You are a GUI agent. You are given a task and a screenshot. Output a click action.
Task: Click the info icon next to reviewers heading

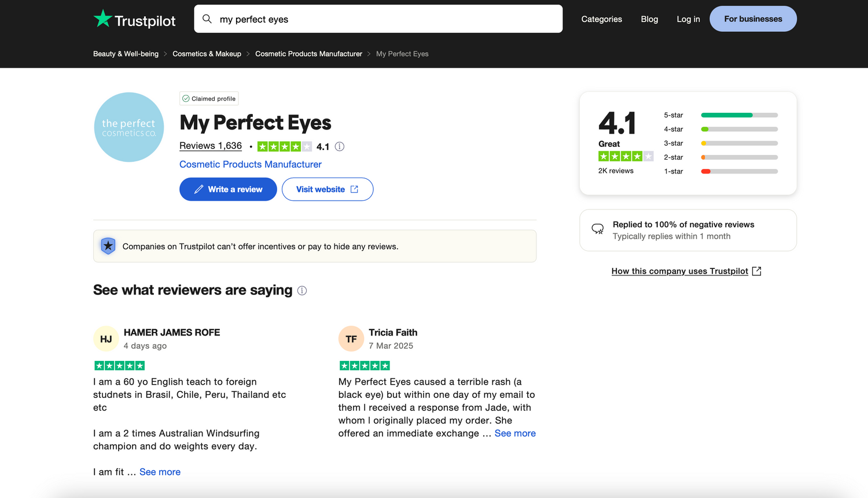301,290
